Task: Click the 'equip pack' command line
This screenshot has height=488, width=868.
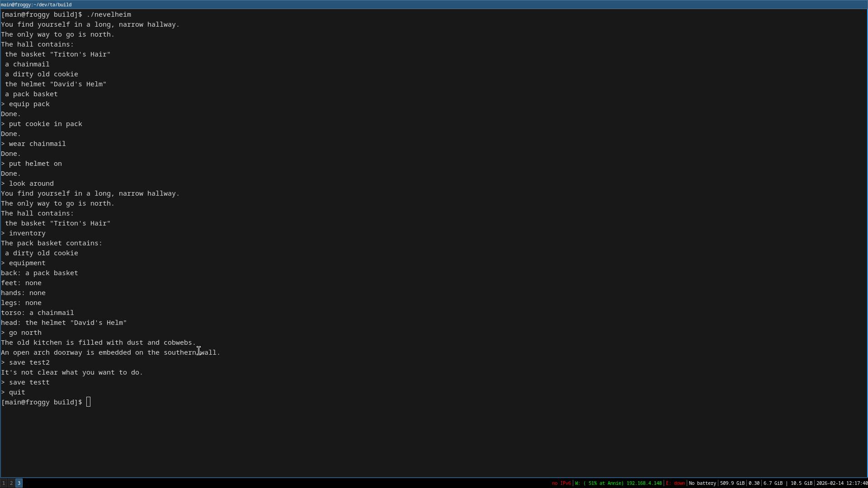Action: click(x=29, y=104)
